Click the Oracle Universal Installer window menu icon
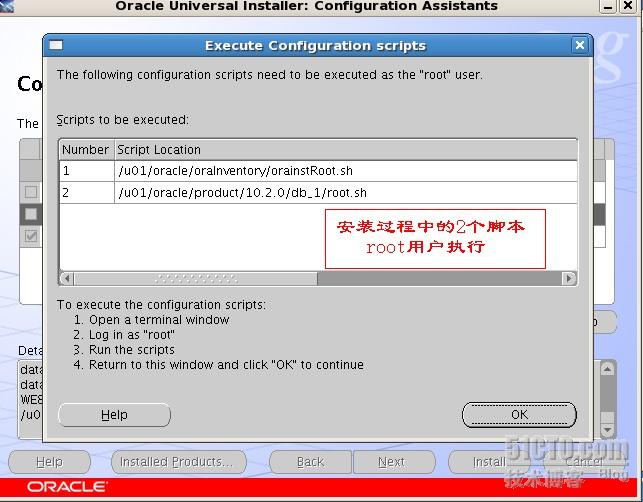Screen dimensions: 643x502 [x=7, y=6]
